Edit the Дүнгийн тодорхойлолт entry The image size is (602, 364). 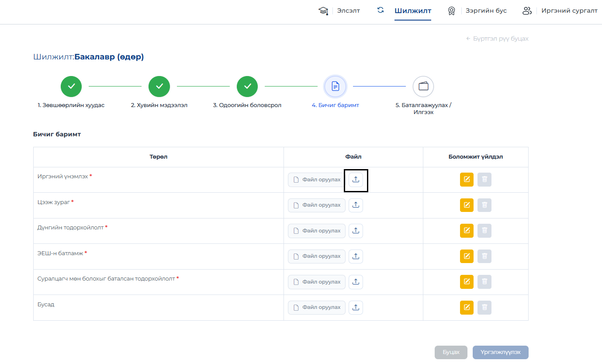[x=467, y=231]
